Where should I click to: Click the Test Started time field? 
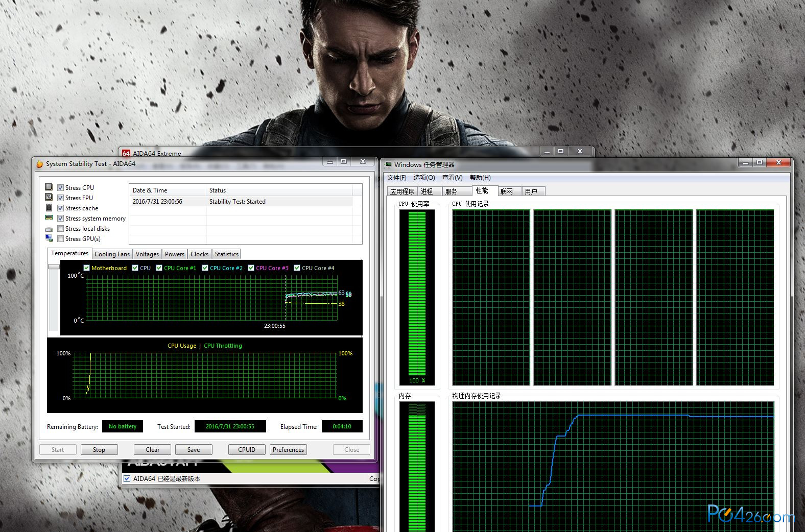[230, 426]
